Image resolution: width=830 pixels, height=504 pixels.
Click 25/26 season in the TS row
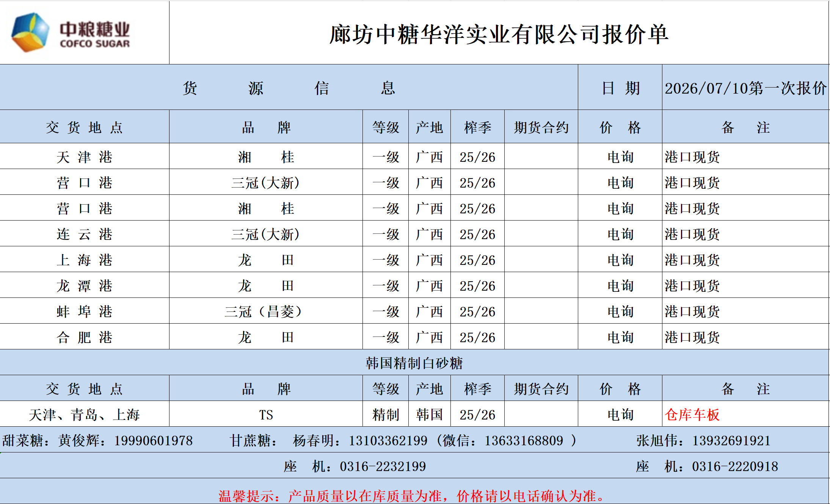tap(478, 415)
